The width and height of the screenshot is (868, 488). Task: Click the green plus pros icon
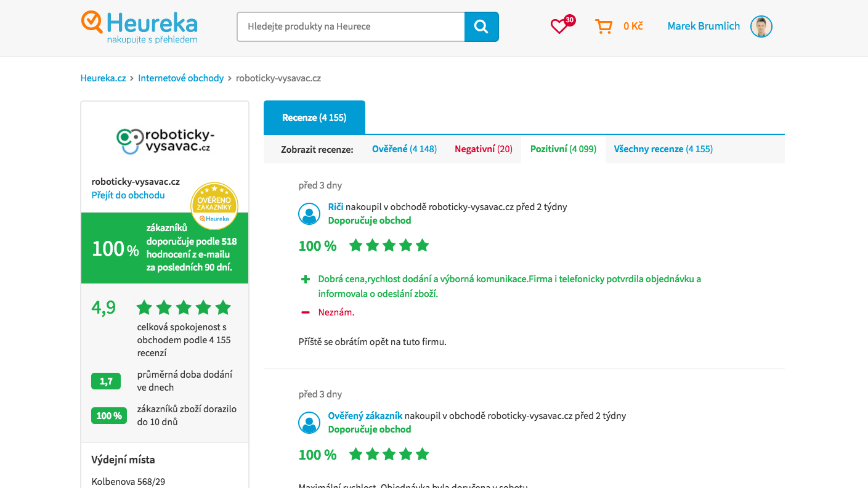click(x=306, y=279)
